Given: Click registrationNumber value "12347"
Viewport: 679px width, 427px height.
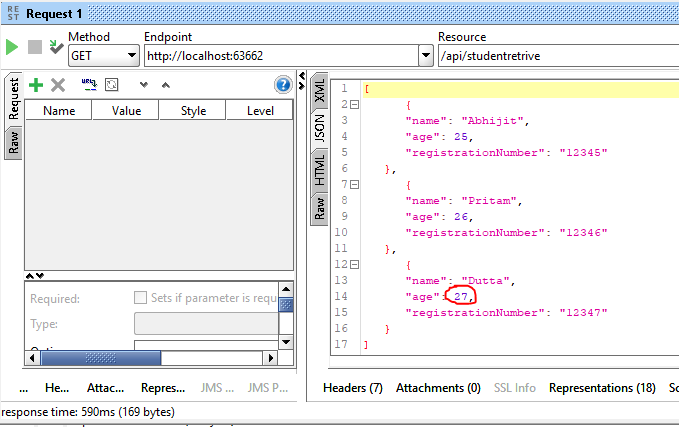Looking at the screenshot, I should pyautogui.click(x=583, y=313).
